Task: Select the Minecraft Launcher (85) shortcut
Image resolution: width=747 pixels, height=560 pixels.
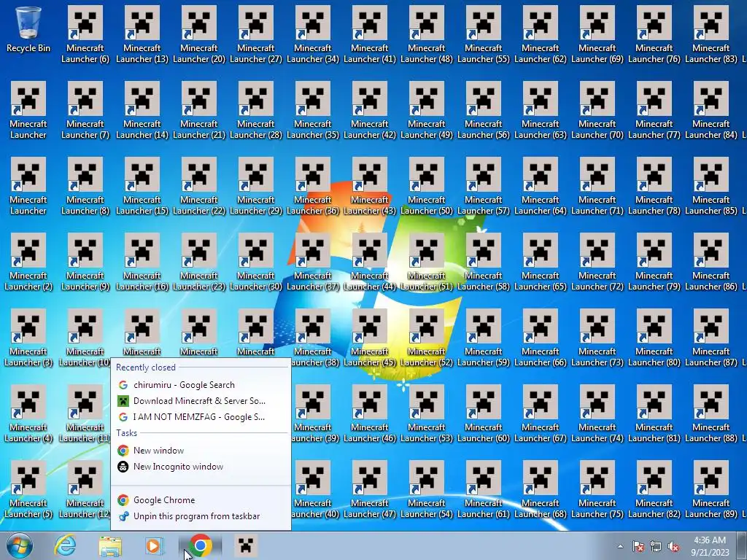Action: pos(711,186)
